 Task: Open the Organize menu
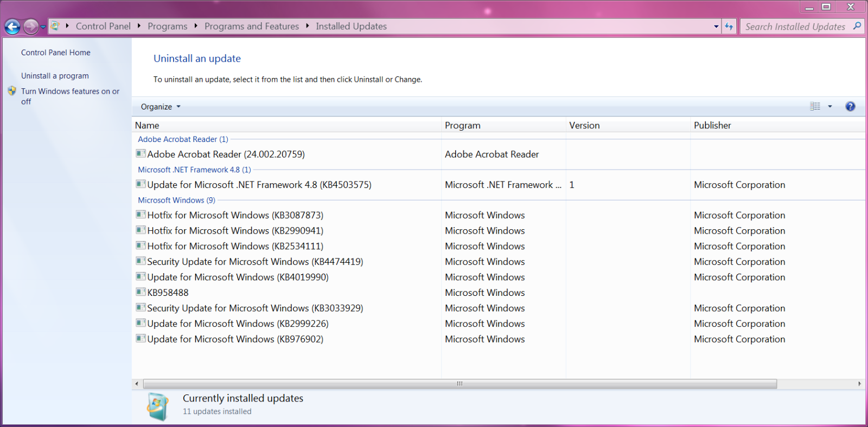pos(161,107)
